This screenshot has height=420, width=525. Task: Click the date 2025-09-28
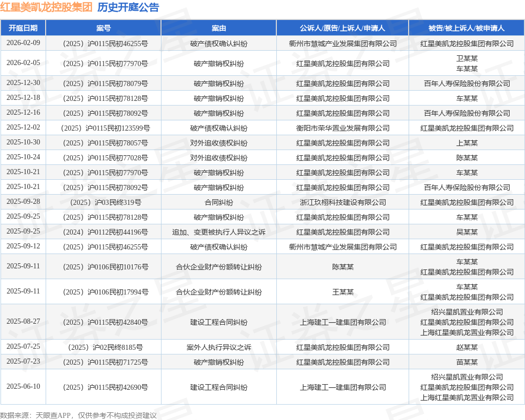coord(23,202)
